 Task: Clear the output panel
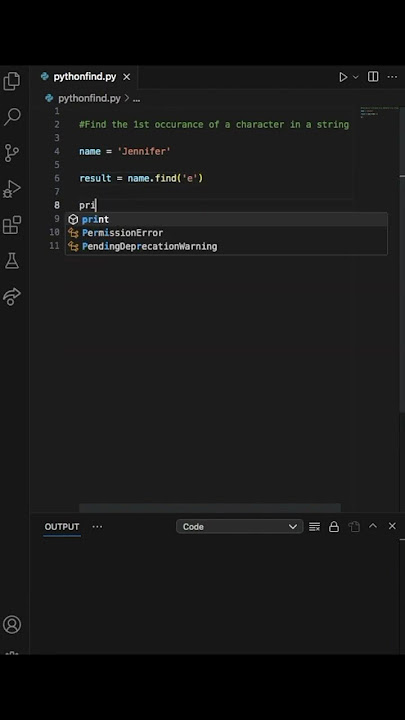(x=315, y=527)
